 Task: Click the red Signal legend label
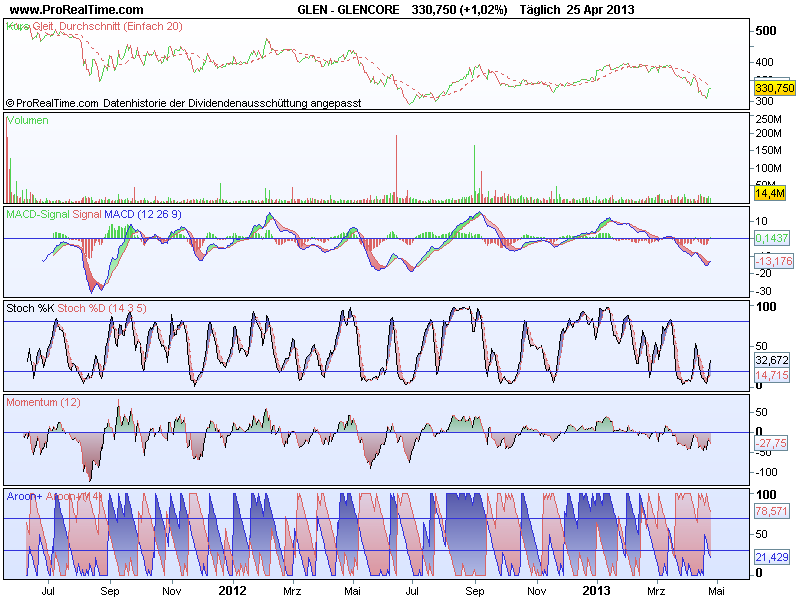87,214
